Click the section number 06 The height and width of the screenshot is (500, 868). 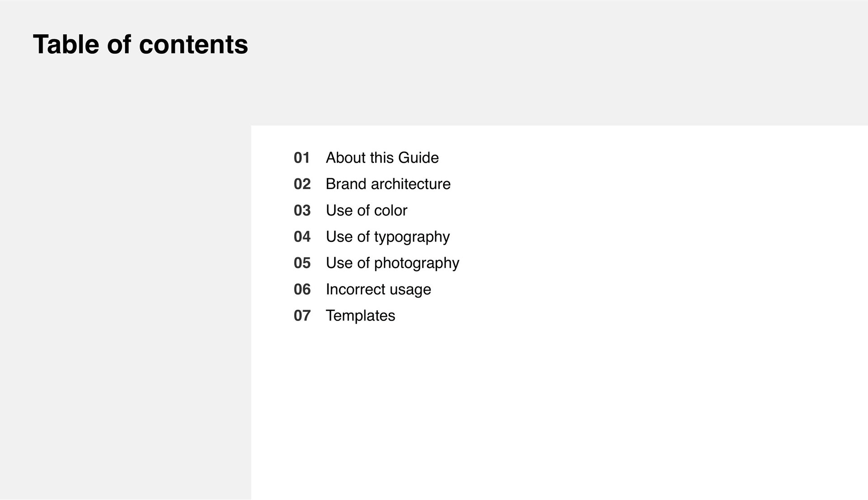pyautogui.click(x=302, y=289)
